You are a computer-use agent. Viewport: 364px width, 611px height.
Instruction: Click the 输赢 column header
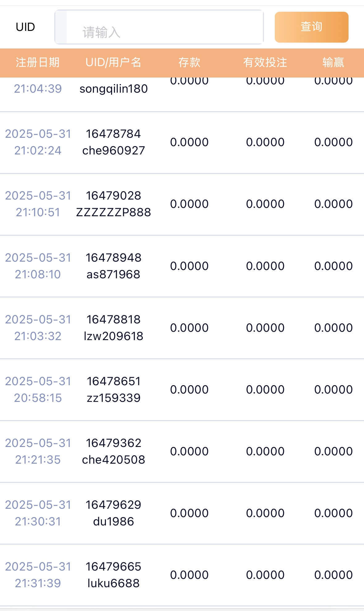click(333, 63)
